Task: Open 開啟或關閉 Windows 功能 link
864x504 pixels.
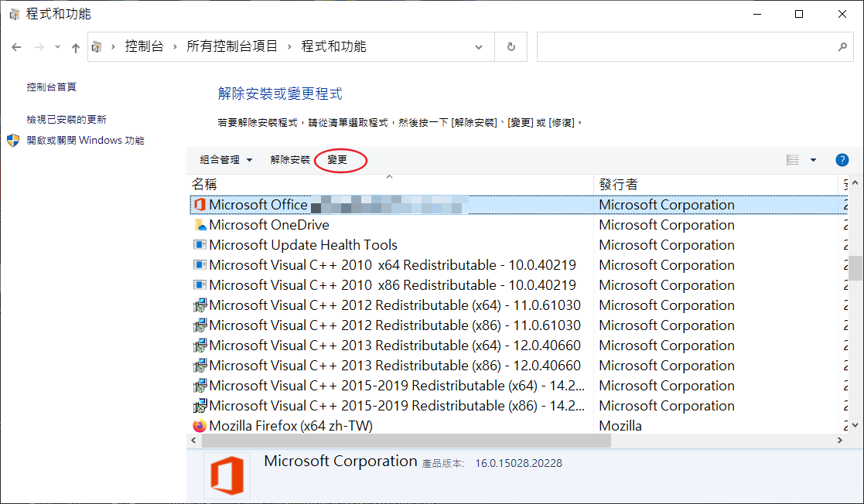Action: tap(85, 141)
